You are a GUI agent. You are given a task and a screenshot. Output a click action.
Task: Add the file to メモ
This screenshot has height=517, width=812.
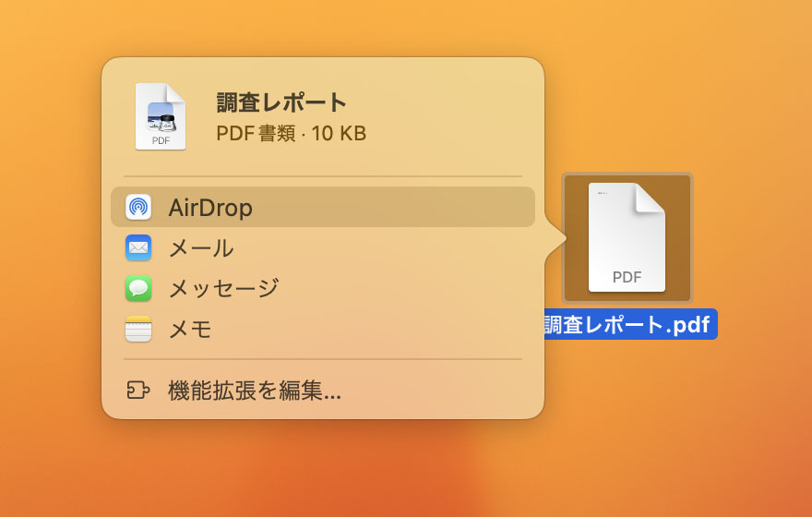[x=323, y=329]
